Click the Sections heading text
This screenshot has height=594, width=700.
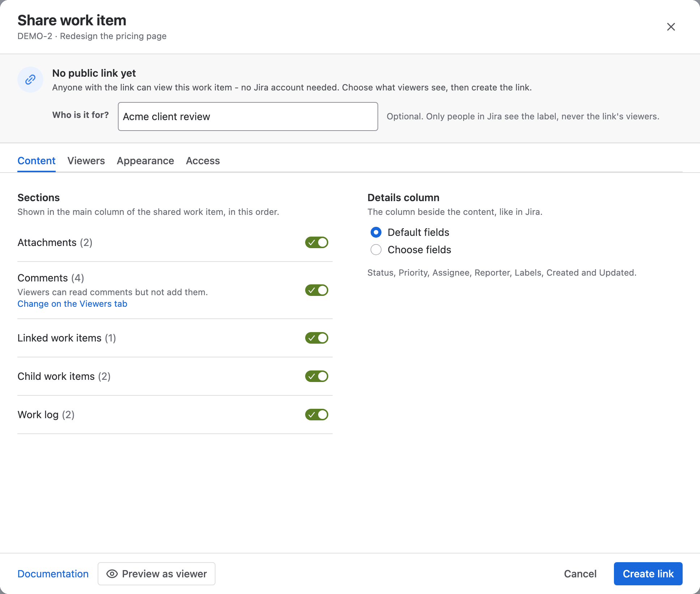(x=39, y=198)
